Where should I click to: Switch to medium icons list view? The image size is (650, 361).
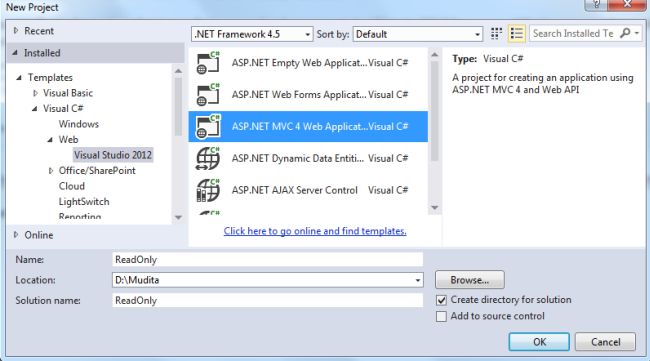tap(517, 34)
